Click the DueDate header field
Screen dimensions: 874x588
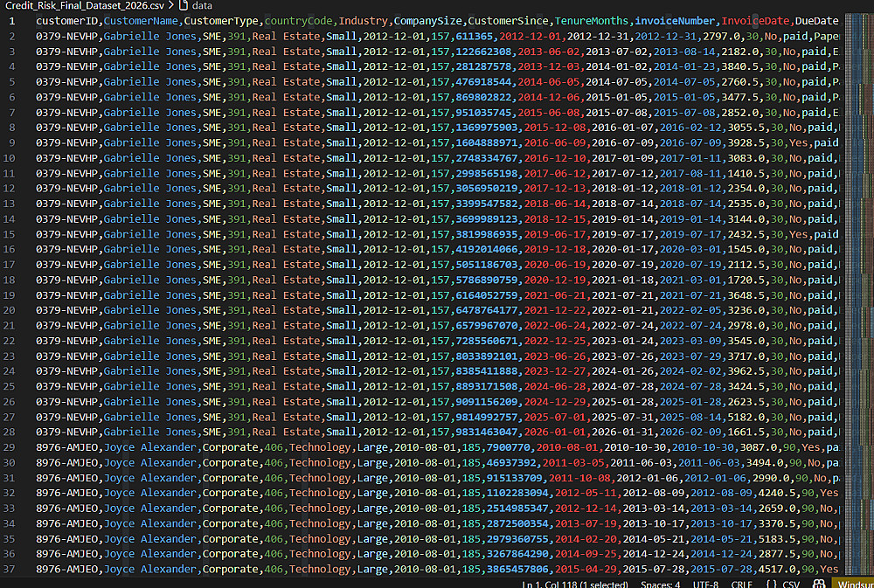[x=816, y=21]
